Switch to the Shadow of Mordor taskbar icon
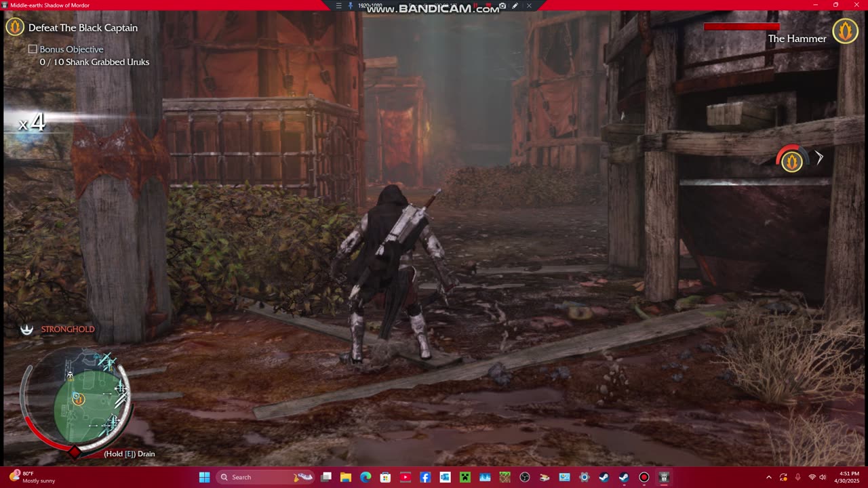The width and height of the screenshot is (868, 488). (664, 477)
